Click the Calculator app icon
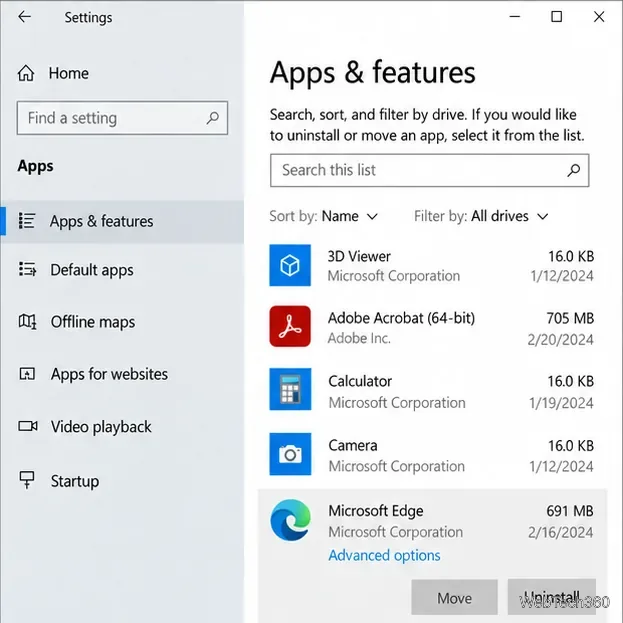Viewport: 623px width, 623px height. click(x=290, y=389)
